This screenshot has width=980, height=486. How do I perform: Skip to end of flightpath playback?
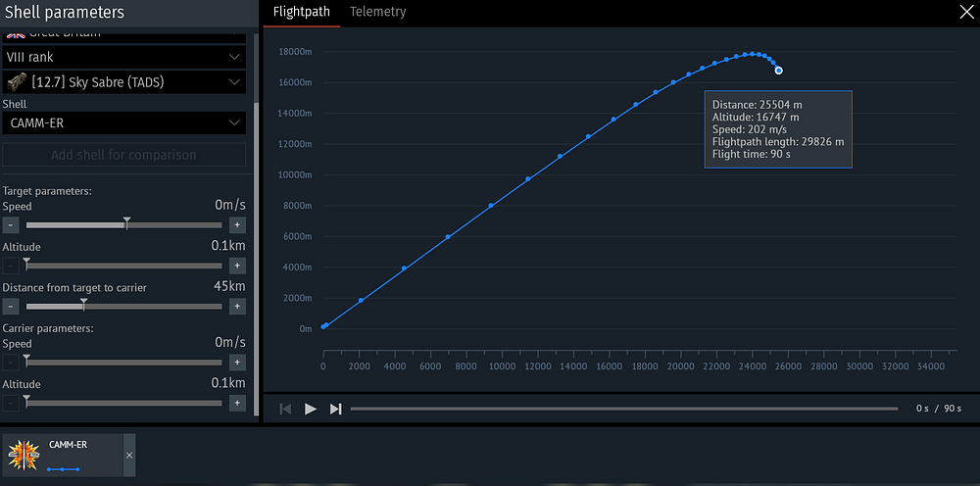335,409
